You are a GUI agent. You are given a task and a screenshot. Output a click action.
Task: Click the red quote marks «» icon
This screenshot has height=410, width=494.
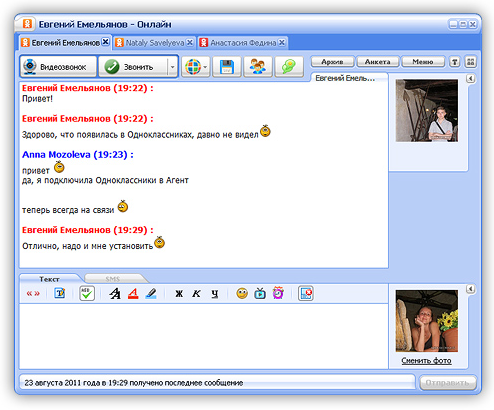tap(33, 294)
